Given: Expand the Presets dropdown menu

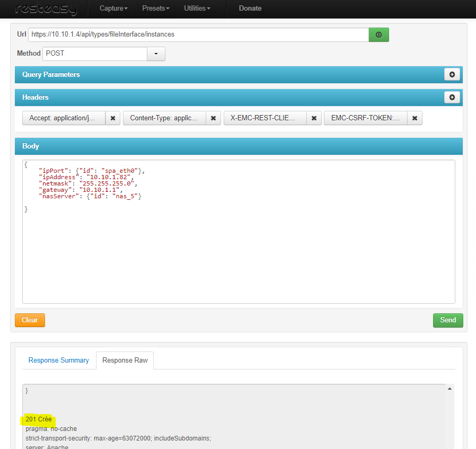Looking at the screenshot, I should 156,8.
